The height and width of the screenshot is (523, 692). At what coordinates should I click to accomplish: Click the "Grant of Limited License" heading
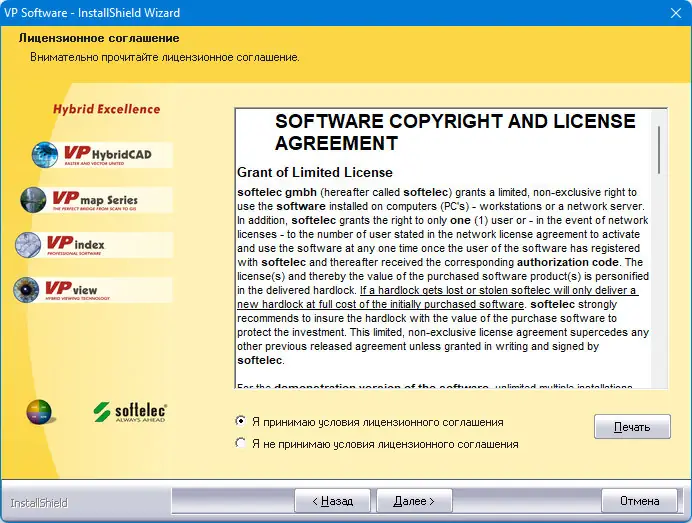(x=315, y=172)
